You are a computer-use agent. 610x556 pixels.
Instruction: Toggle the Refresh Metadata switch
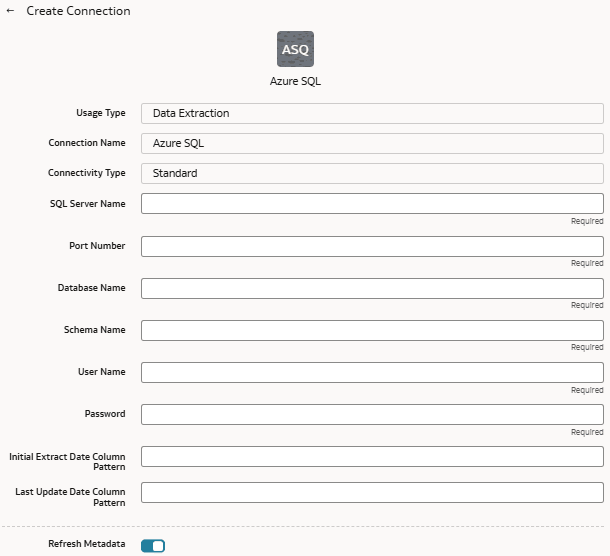[x=153, y=546]
